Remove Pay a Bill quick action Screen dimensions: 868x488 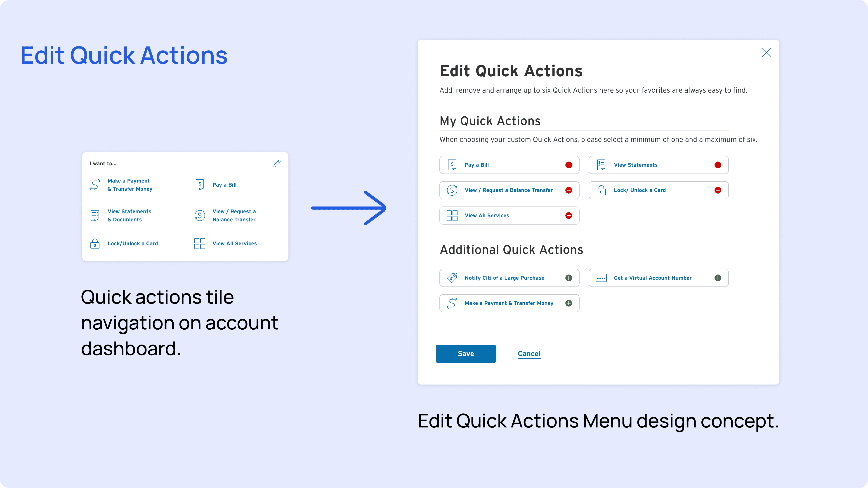tap(568, 165)
